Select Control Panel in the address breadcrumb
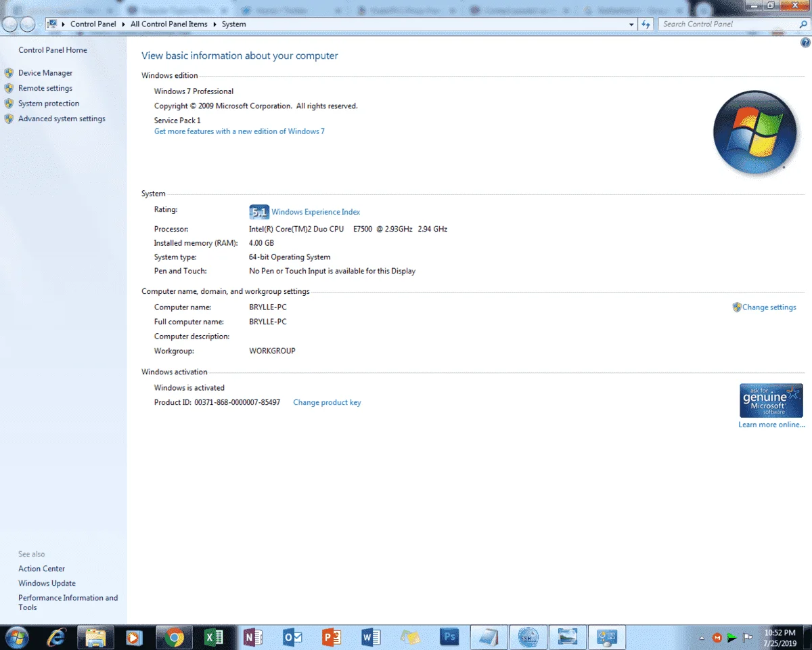The image size is (812, 650). [93, 24]
